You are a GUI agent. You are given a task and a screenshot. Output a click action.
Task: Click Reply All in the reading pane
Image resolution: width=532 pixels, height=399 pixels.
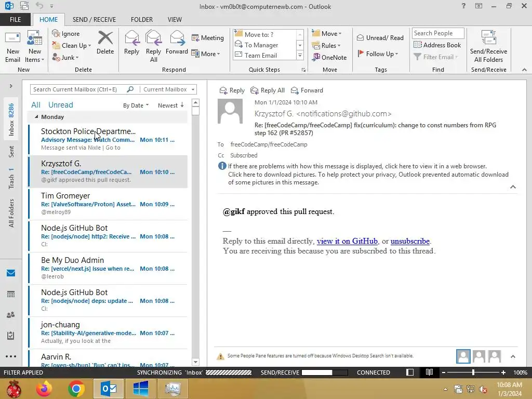(268, 90)
